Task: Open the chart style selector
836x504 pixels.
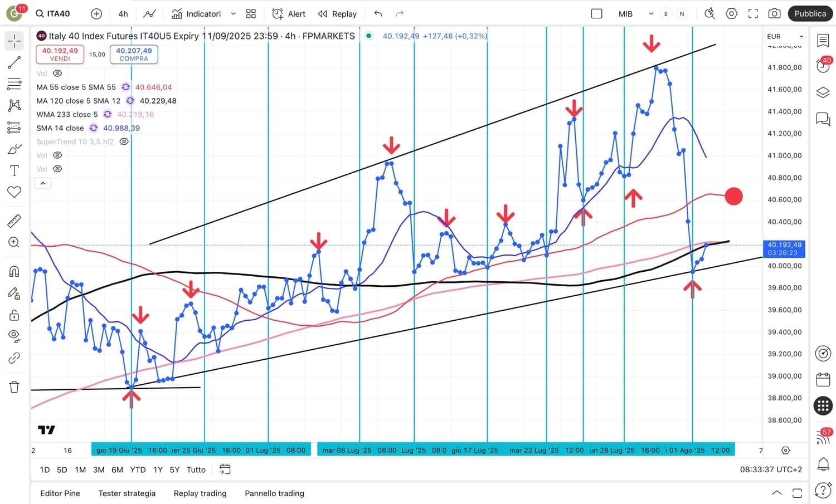Action: click(x=149, y=14)
